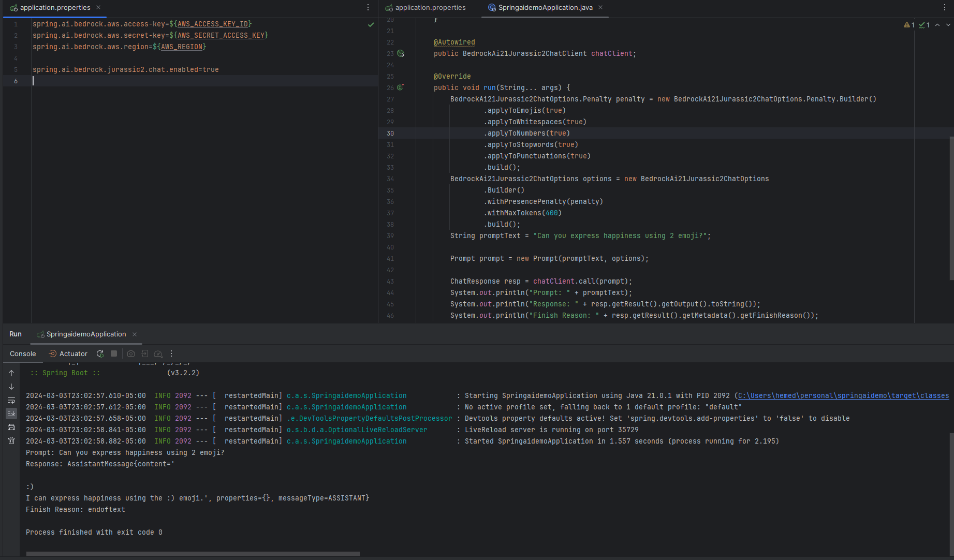Screen dimensions: 954x560
Task: Click the profiler attach icon in Run toolbar
Action: (158, 353)
